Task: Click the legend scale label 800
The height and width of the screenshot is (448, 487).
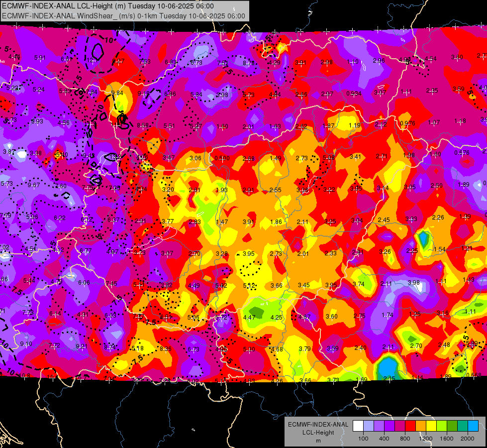Action: (405, 439)
